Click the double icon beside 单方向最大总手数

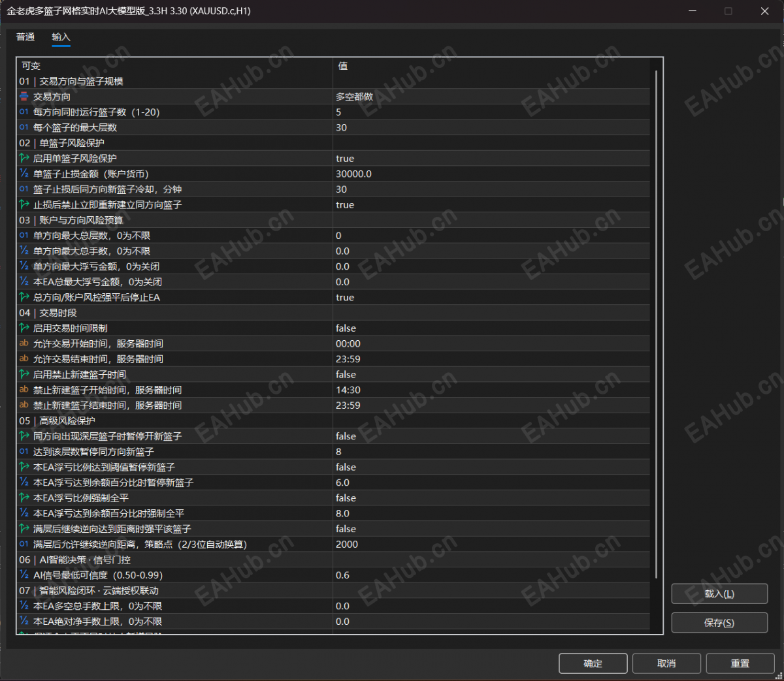[x=24, y=251]
